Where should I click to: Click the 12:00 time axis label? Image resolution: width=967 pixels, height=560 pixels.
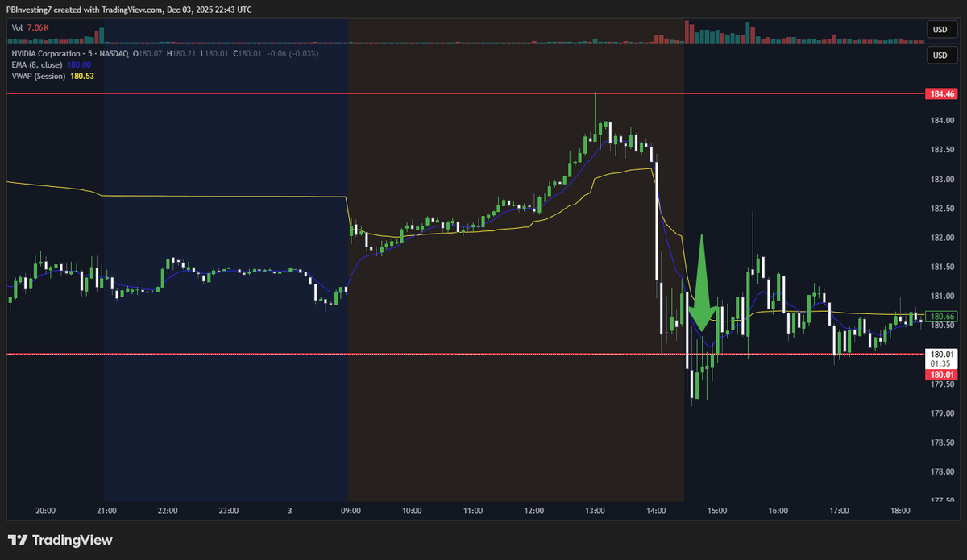click(x=533, y=511)
